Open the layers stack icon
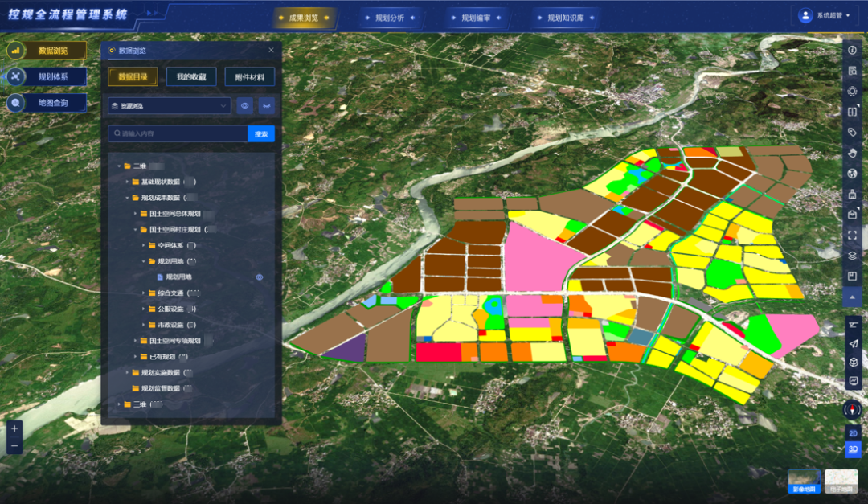The image size is (868, 504). click(852, 256)
